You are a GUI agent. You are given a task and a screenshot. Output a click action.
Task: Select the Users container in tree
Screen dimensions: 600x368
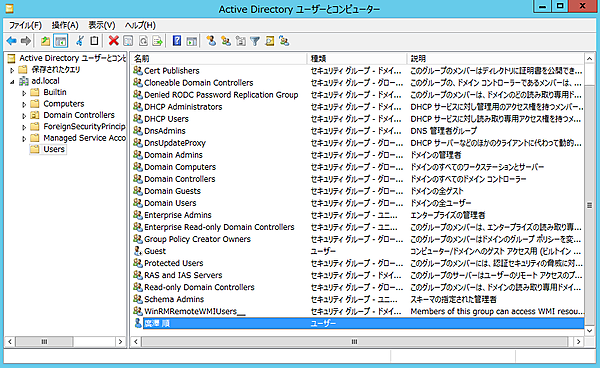[x=54, y=149]
